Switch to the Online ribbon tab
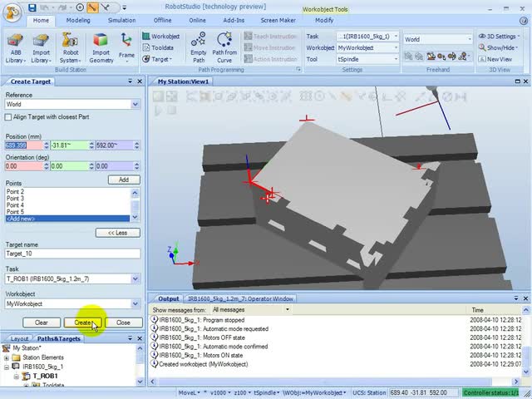 tap(198, 20)
